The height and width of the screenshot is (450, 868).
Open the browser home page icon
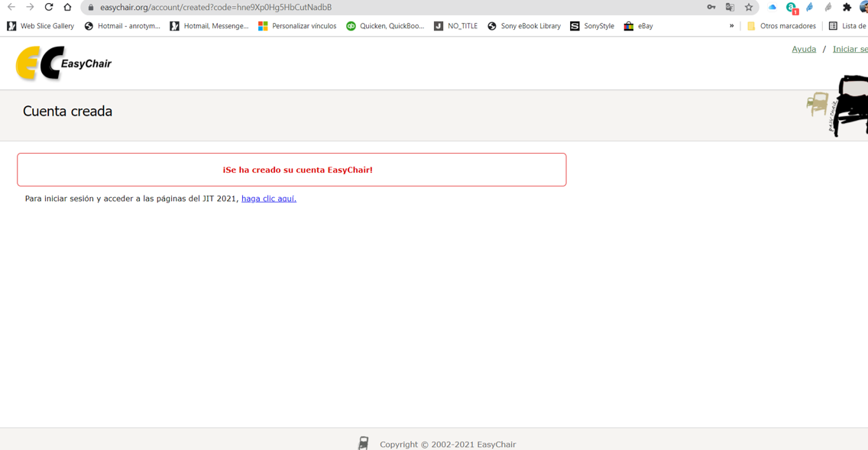67,7
